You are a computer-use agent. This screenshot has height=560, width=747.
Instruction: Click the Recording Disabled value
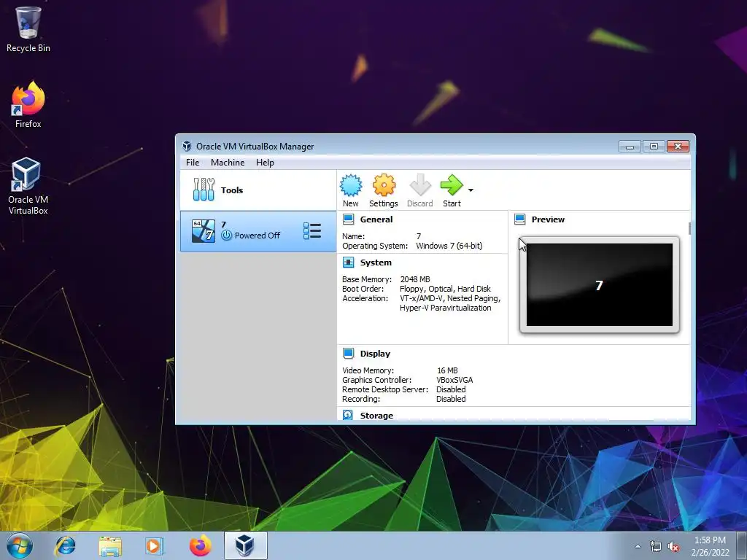(x=451, y=399)
